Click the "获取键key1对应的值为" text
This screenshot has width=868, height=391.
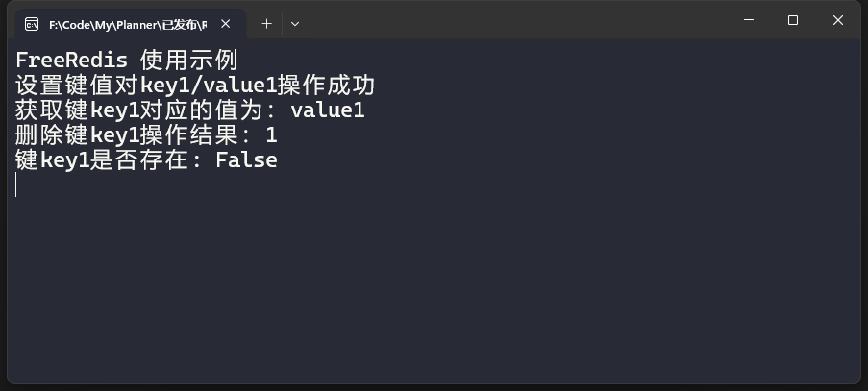145,110
